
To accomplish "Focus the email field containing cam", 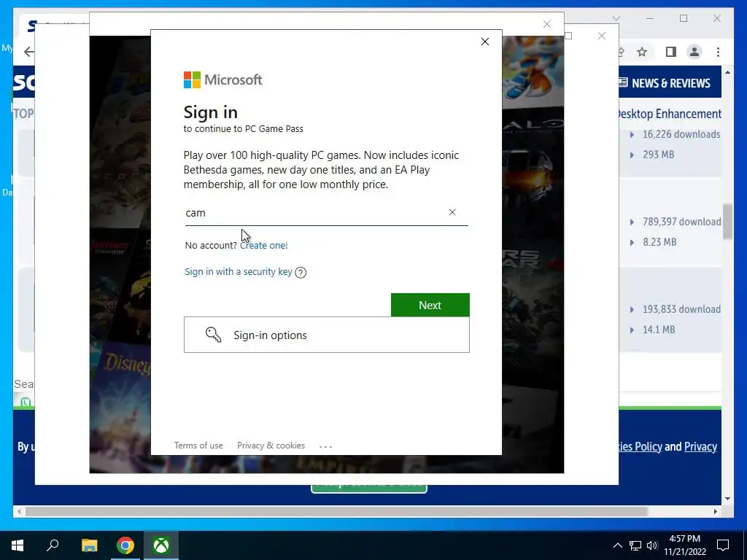I will click(326, 213).
